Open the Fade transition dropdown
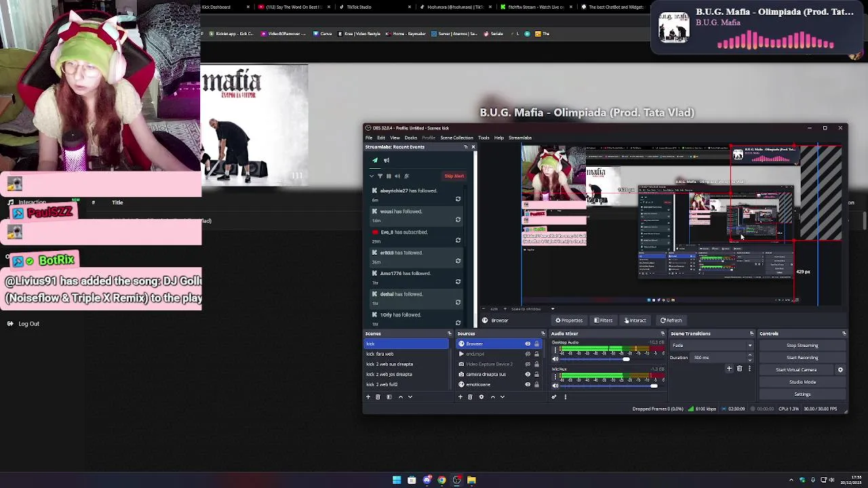This screenshot has width=868, height=488. (x=712, y=346)
